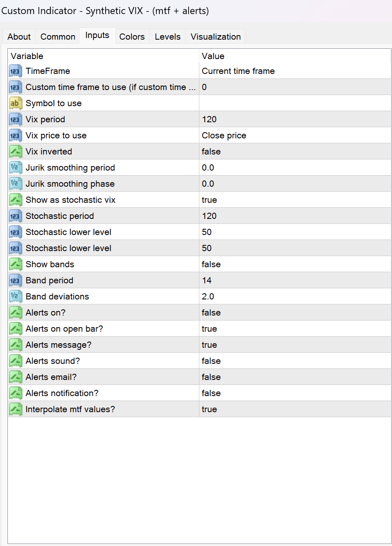
Task: Select the Stochastic period row label
Action: [x=60, y=216]
